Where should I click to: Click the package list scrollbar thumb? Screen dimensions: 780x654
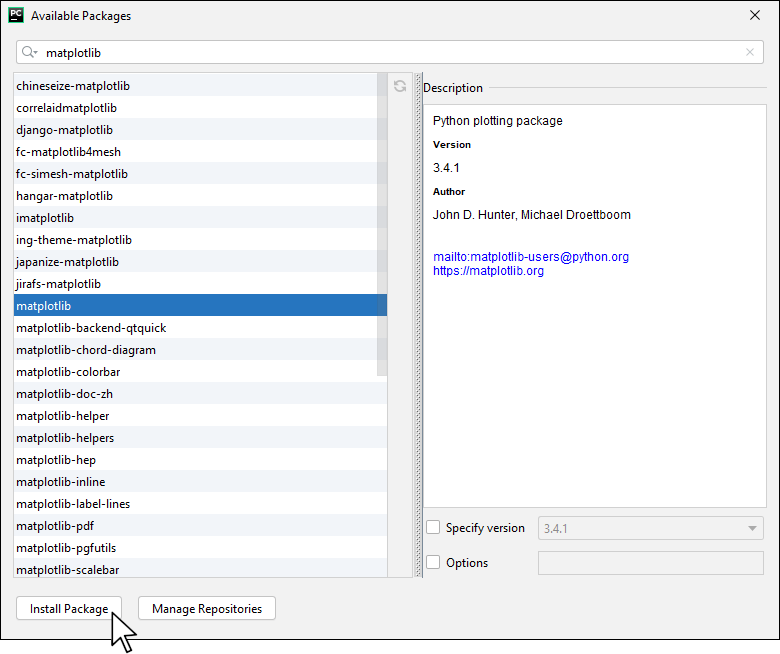coord(382,224)
